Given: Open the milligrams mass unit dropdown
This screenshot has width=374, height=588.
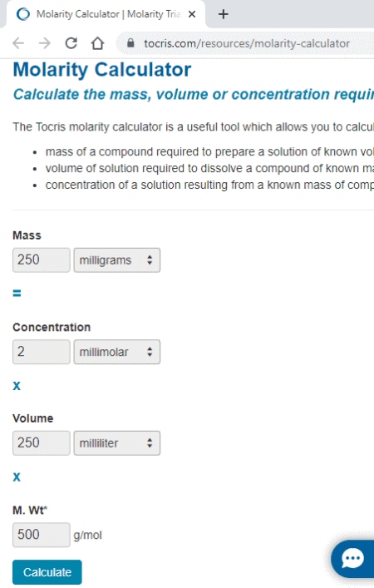Looking at the screenshot, I should tap(117, 260).
